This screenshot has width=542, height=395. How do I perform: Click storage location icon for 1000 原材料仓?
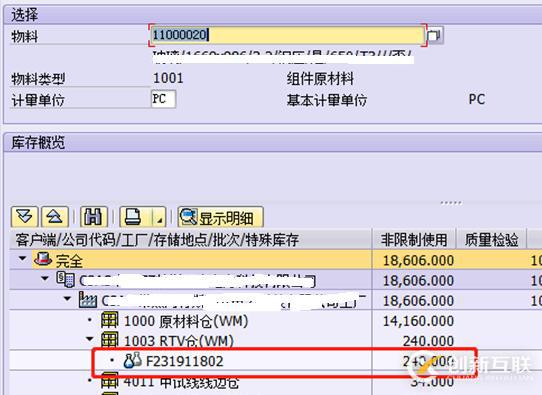click(110, 320)
